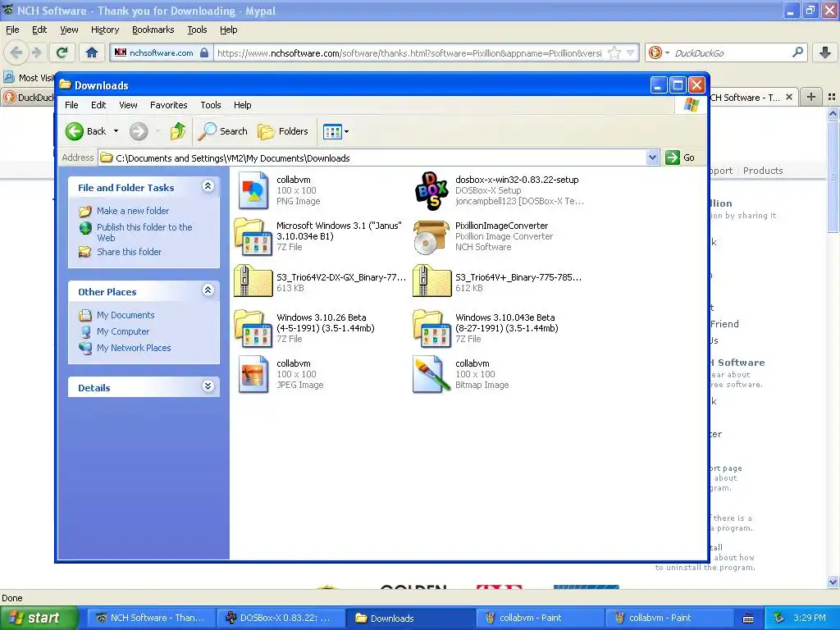Click the Home icon in Mypal toolbar
Viewport: 840px width, 630px height.
pyautogui.click(x=92, y=52)
